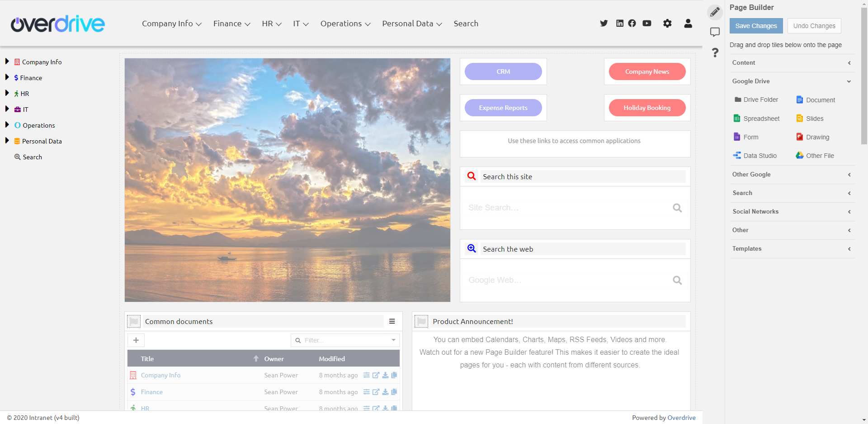Sort by the Title column header
This screenshot has width=868, height=424.
pos(147,359)
